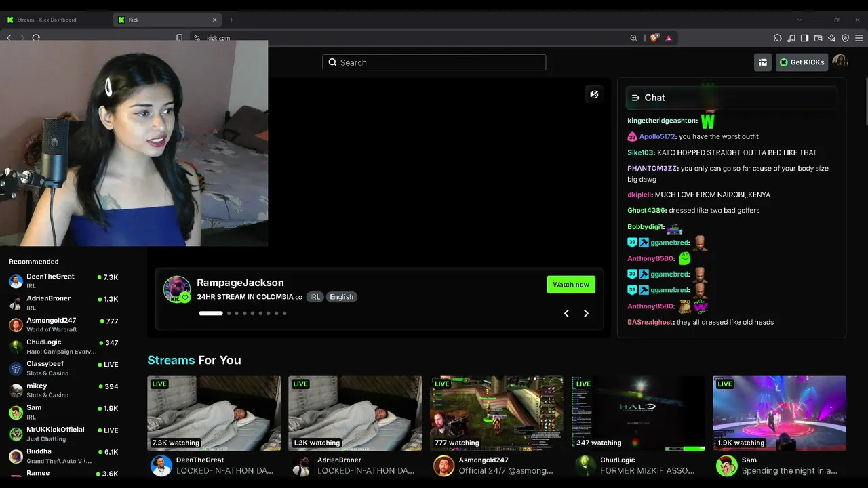The width and height of the screenshot is (868, 488).
Task: Open the Brave Wallet icon
Action: tap(818, 38)
